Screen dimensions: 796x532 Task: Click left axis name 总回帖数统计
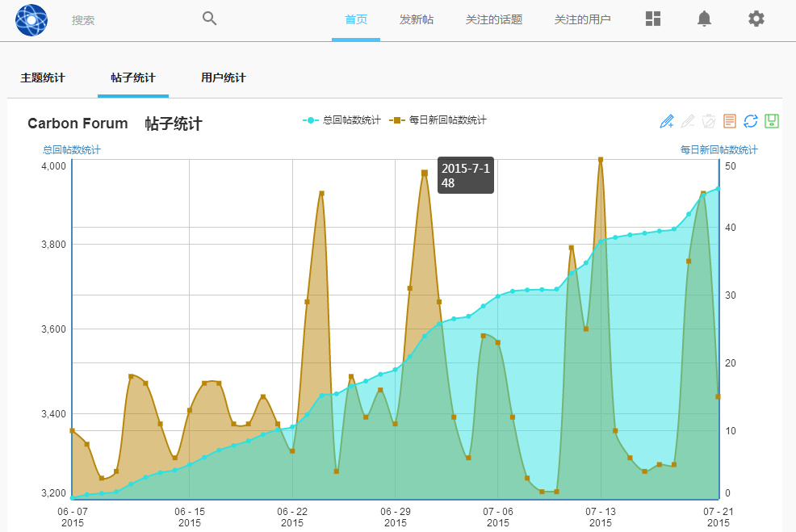[72, 150]
